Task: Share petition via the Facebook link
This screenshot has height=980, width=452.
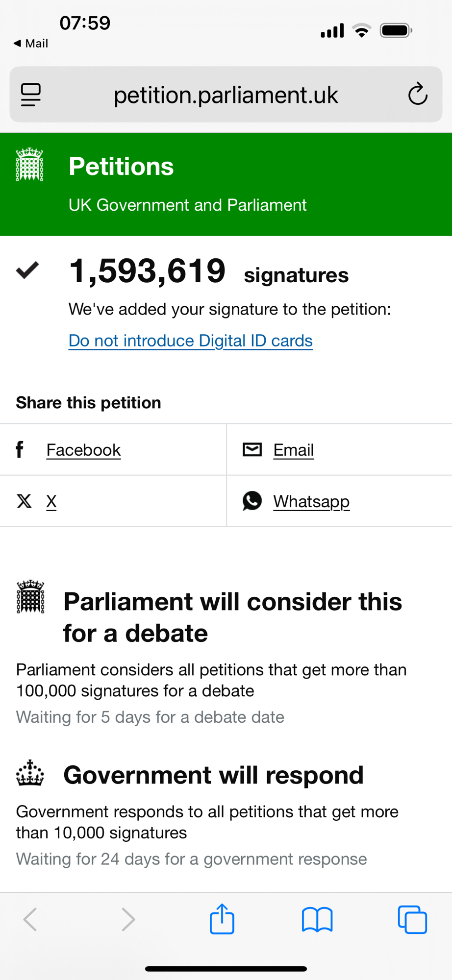Action: click(83, 450)
